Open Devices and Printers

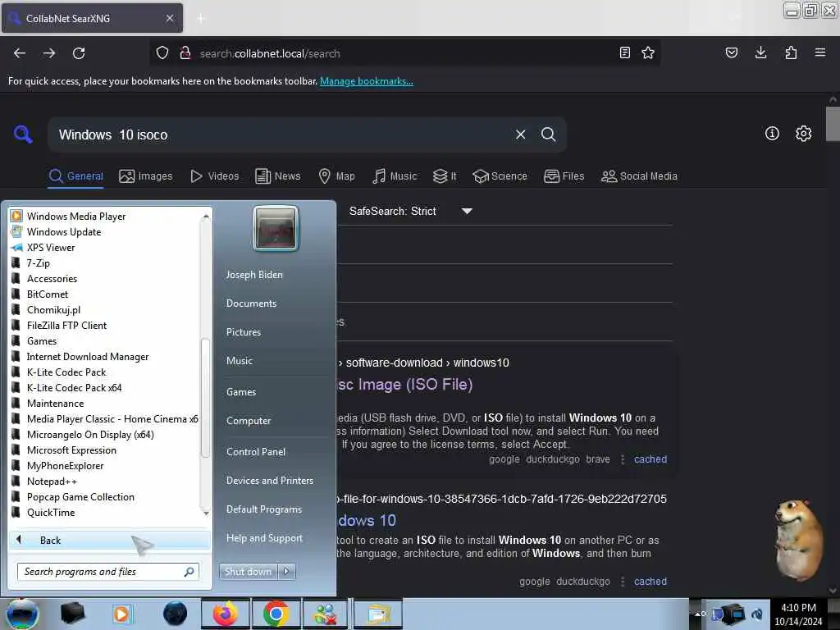[x=269, y=481]
